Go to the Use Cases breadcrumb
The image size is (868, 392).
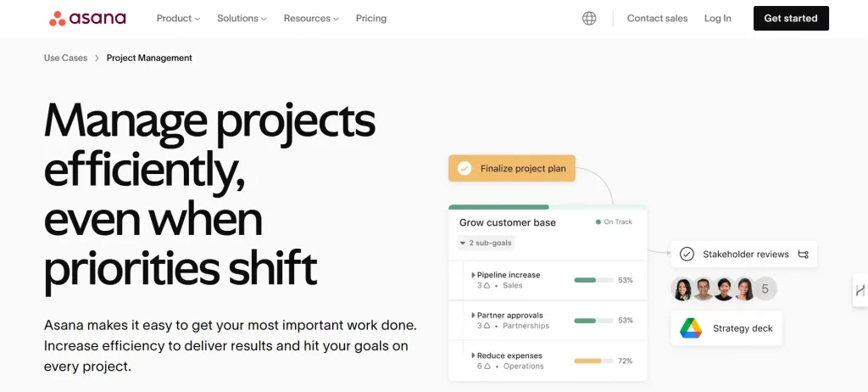(x=65, y=58)
